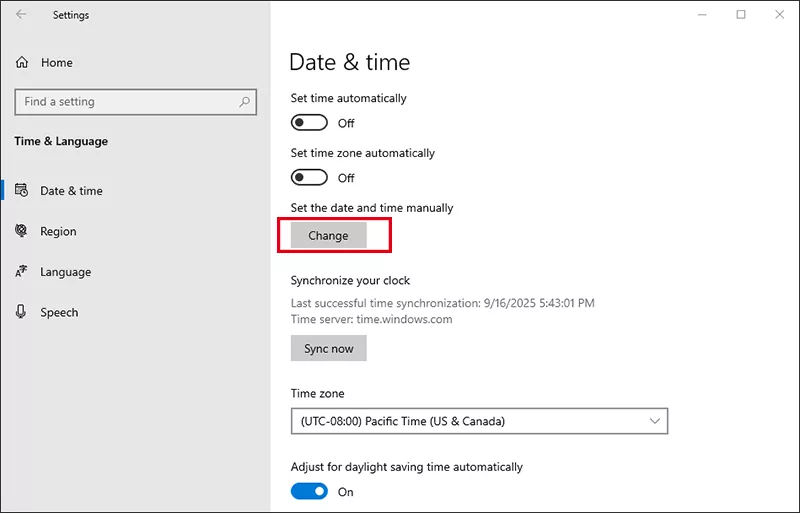Click the Home house icon
The width and height of the screenshot is (800, 513).
coord(22,63)
